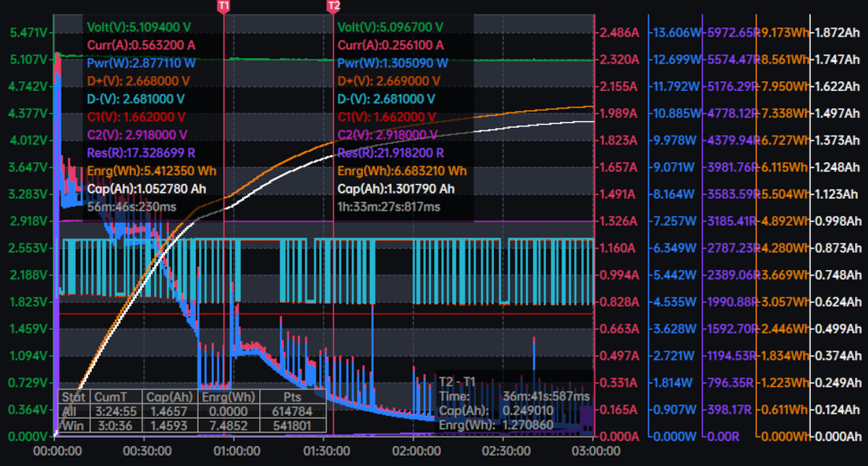
Task: Click the All row cumulative time 3:24:55
Action: pyautogui.click(x=115, y=411)
